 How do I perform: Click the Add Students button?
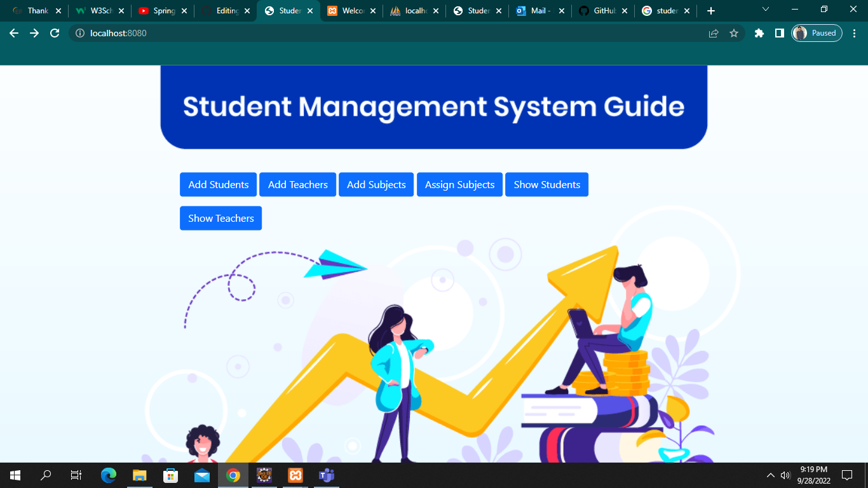point(218,184)
